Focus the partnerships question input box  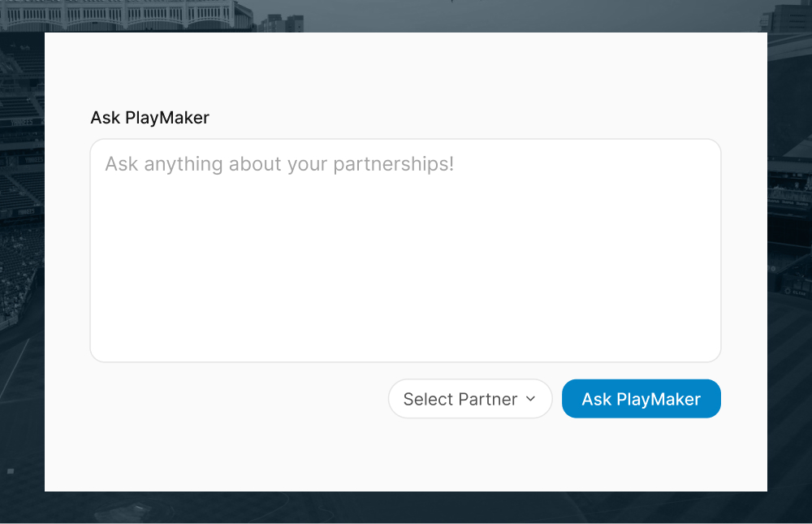click(x=405, y=249)
